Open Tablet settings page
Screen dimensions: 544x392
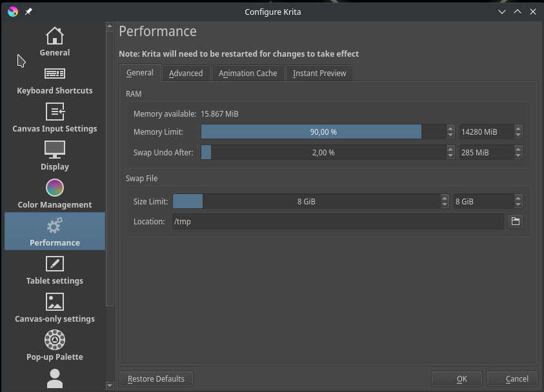55,271
